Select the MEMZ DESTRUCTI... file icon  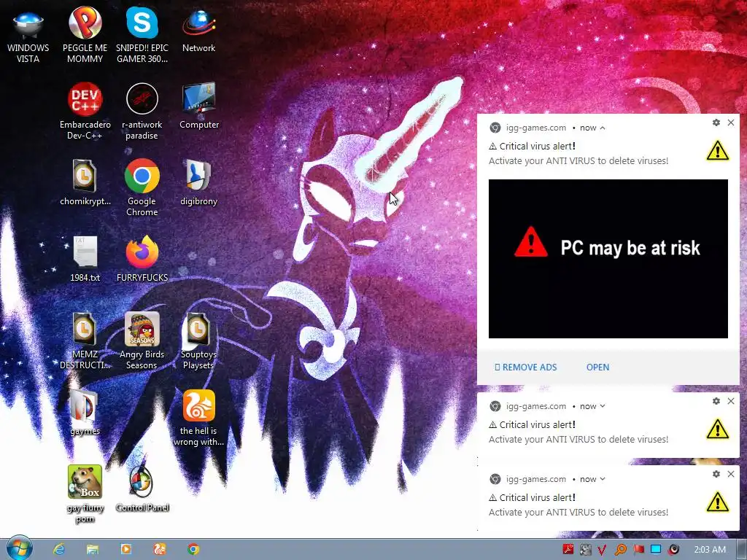85,341
